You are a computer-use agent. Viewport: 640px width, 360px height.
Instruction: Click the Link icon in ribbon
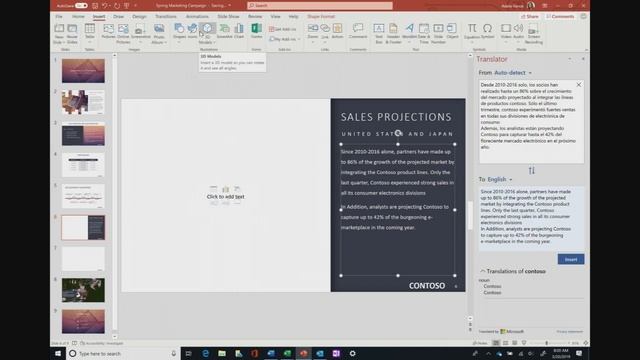point(325,28)
